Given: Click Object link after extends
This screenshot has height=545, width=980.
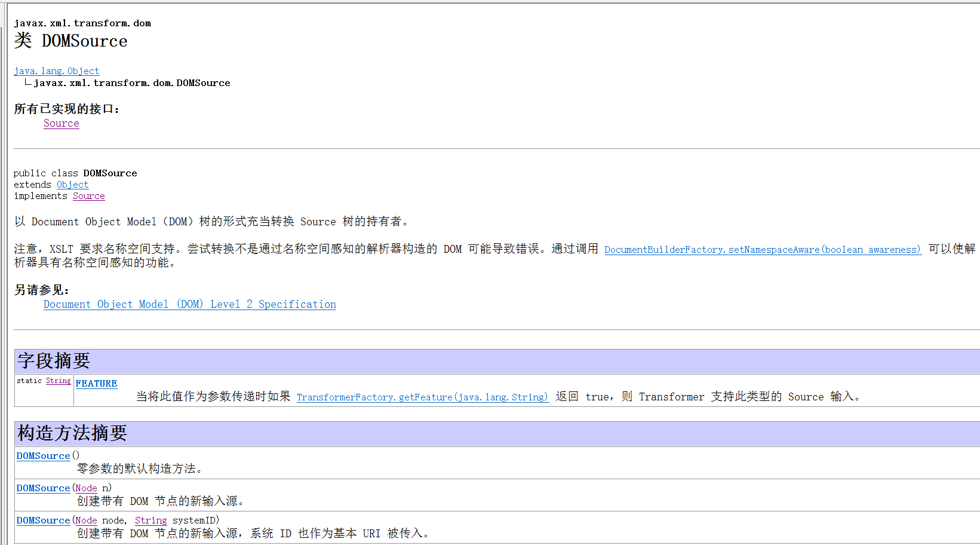Looking at the screenshot, I should pyautogui.click(x=72, y=185).
